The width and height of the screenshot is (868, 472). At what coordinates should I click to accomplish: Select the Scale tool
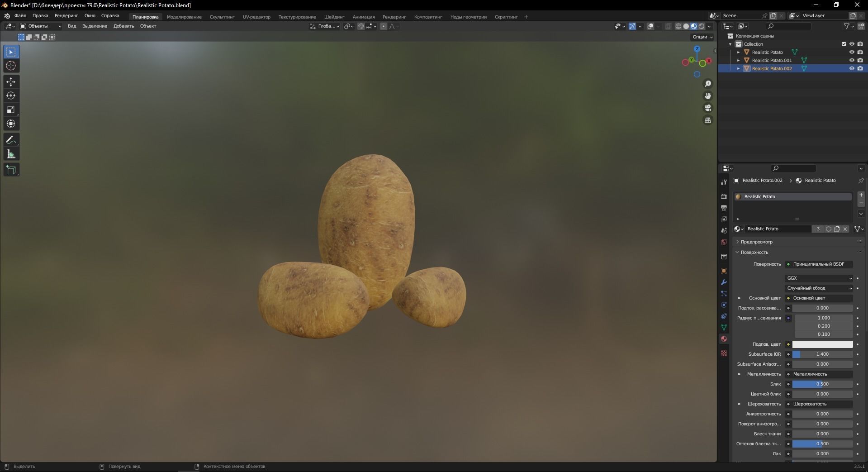11,110
